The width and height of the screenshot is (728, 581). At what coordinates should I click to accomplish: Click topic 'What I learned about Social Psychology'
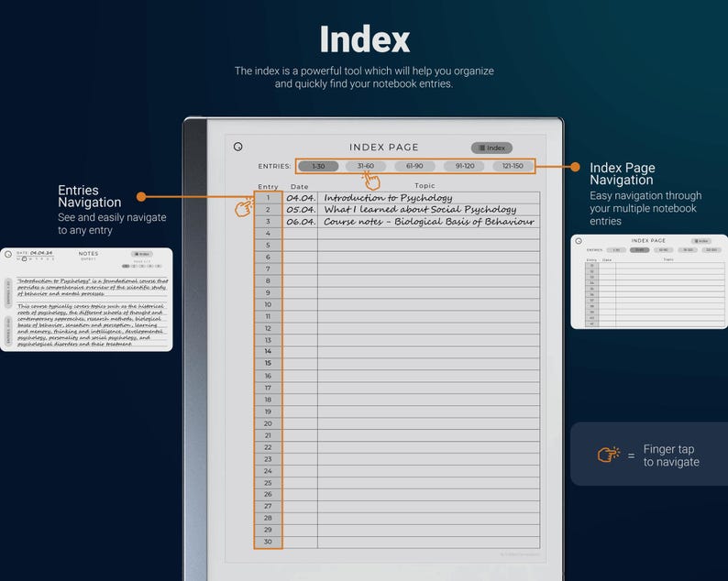(x=420, y=210)
